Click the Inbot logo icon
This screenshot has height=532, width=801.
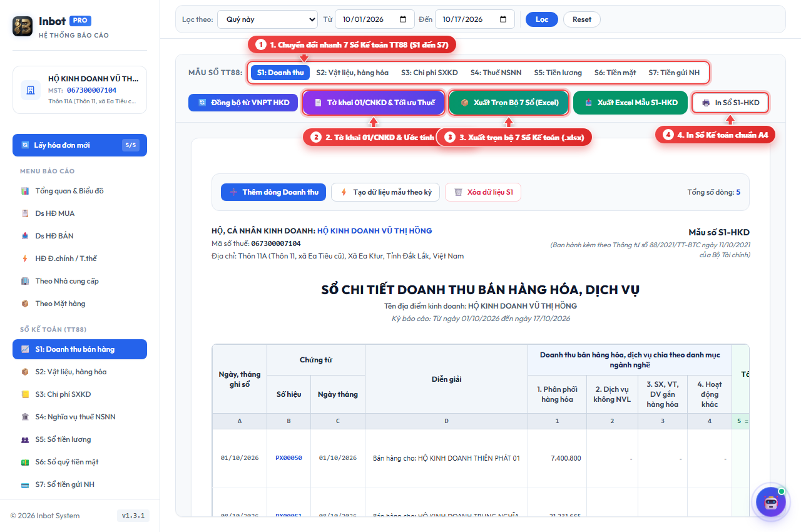(x=23, y=26)
